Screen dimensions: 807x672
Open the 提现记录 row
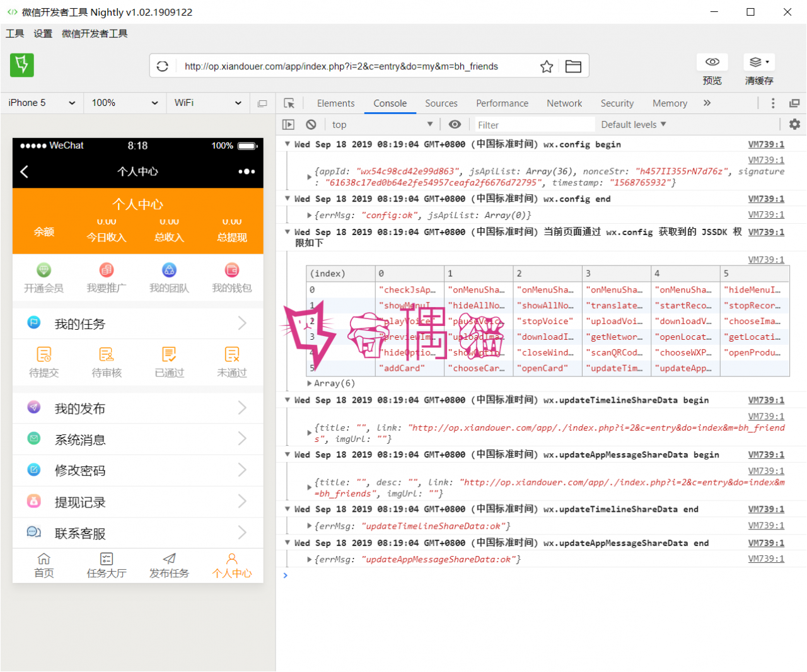137,502
